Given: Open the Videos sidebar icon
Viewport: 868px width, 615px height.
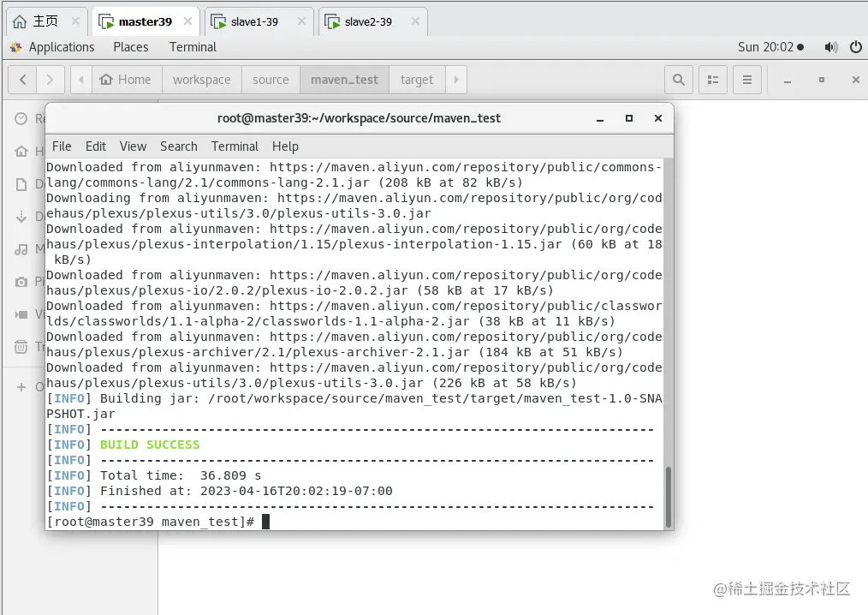Looking at the screenshot, I should coord(21,314).
